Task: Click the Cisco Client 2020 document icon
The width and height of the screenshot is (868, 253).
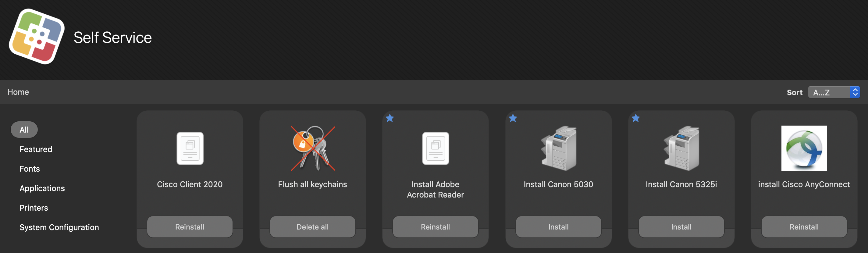Action: pyautogui.click(x=190, y=148)
